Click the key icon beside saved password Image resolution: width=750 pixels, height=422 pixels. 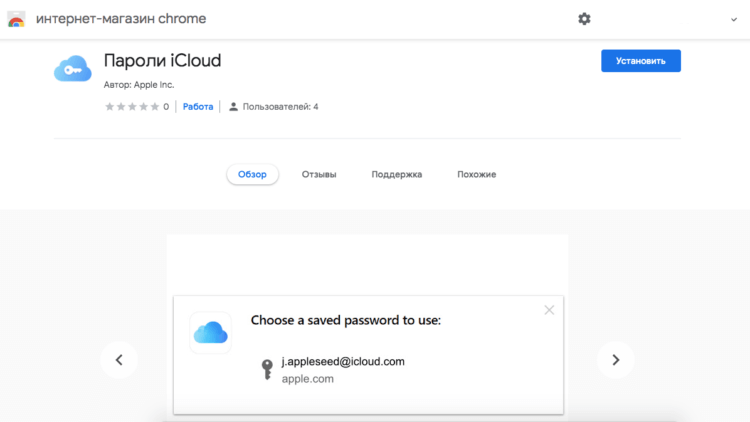coord(266,370)
